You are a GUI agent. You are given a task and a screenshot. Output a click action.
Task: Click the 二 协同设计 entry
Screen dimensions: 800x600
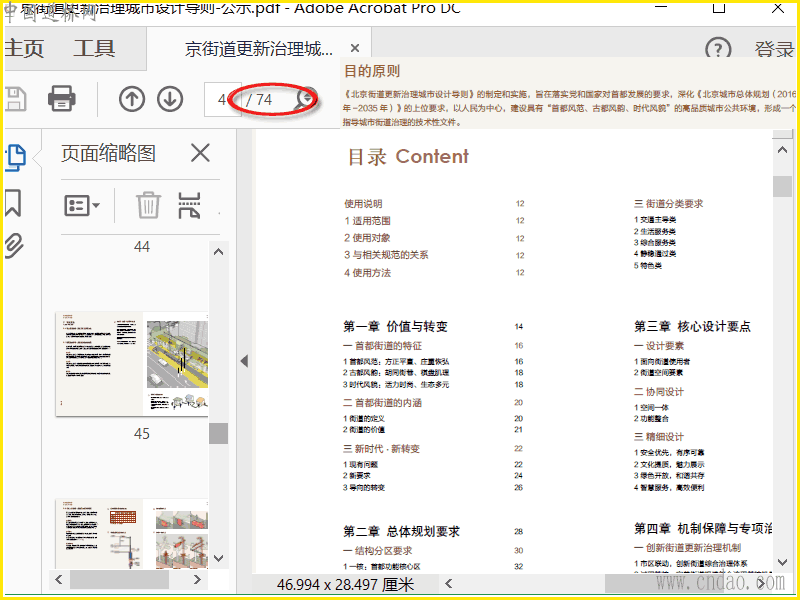pyautogui.click(x=659, y=391)
